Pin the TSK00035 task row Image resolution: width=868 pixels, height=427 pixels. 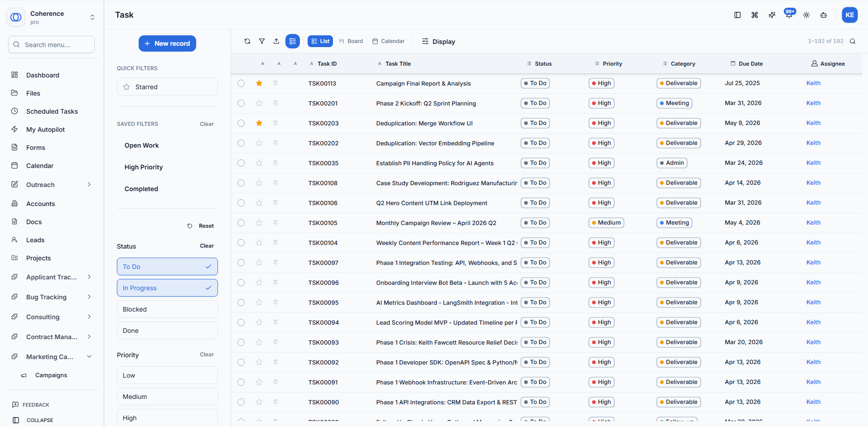(x=275, y=163)
